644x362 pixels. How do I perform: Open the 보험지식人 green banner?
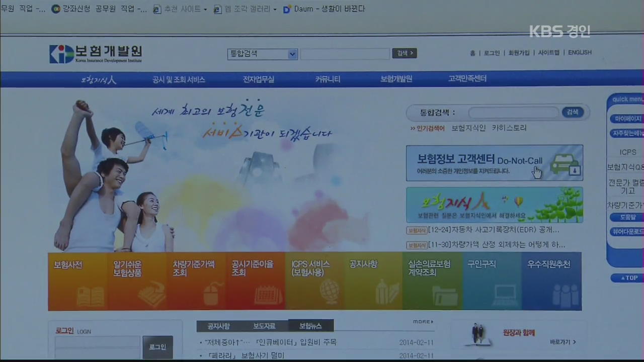click(x=495, y=205)
